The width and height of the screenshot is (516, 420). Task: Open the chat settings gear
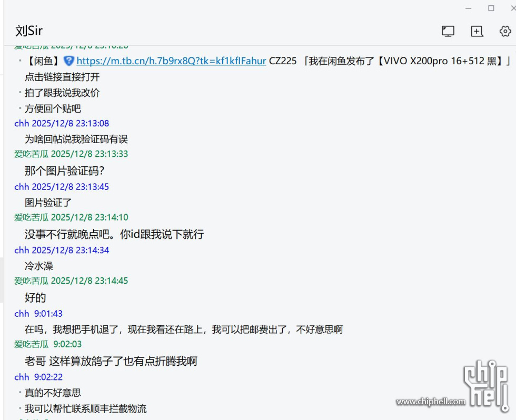504,31
